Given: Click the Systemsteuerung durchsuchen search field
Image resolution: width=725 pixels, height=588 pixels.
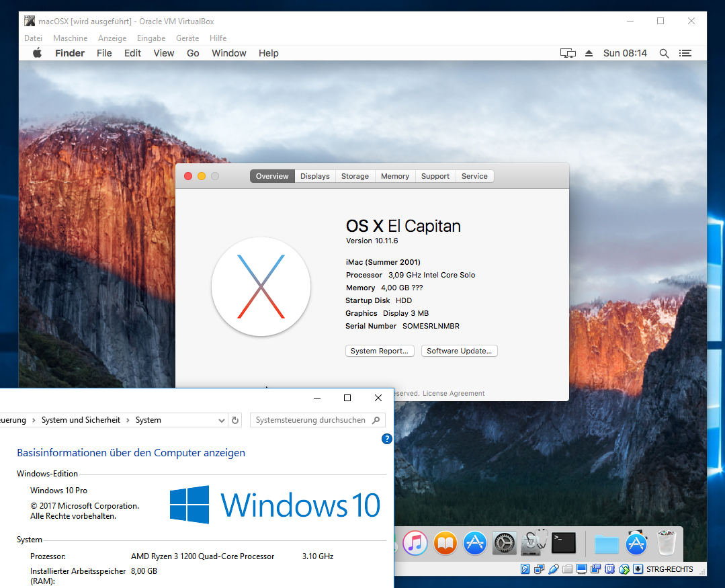Looking at the screenshot, I should (310, 420).
